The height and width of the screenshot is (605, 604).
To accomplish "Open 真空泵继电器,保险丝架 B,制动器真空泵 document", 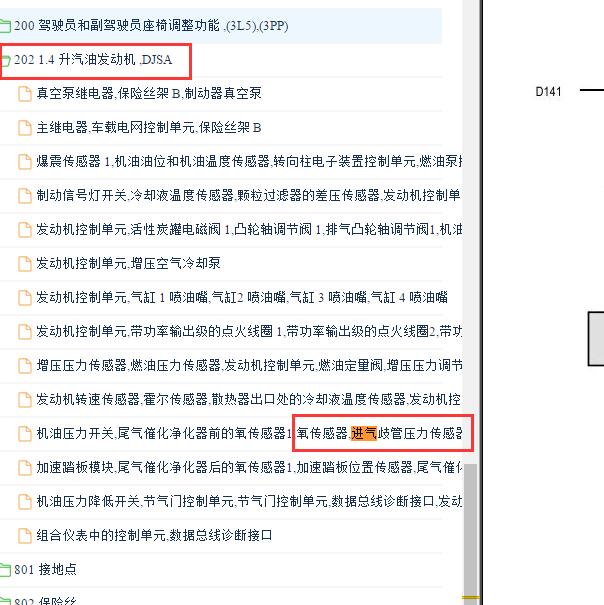I will pyautogui.click(x=149, y=93).
